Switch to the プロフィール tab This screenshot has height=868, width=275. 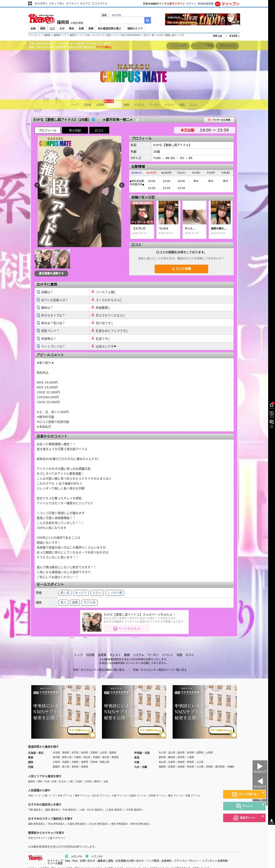48,130
